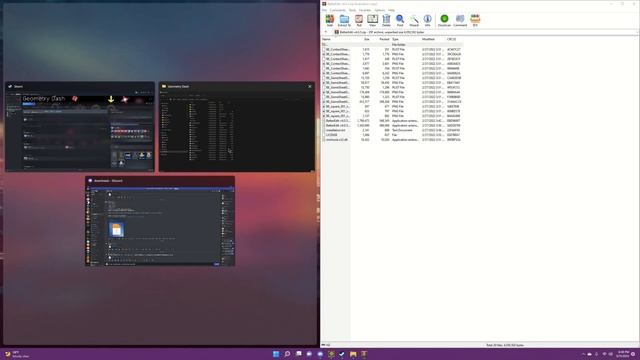Click the Extract To toolbar icon
This screenshot has width=640, height=360.
point(344,20)
